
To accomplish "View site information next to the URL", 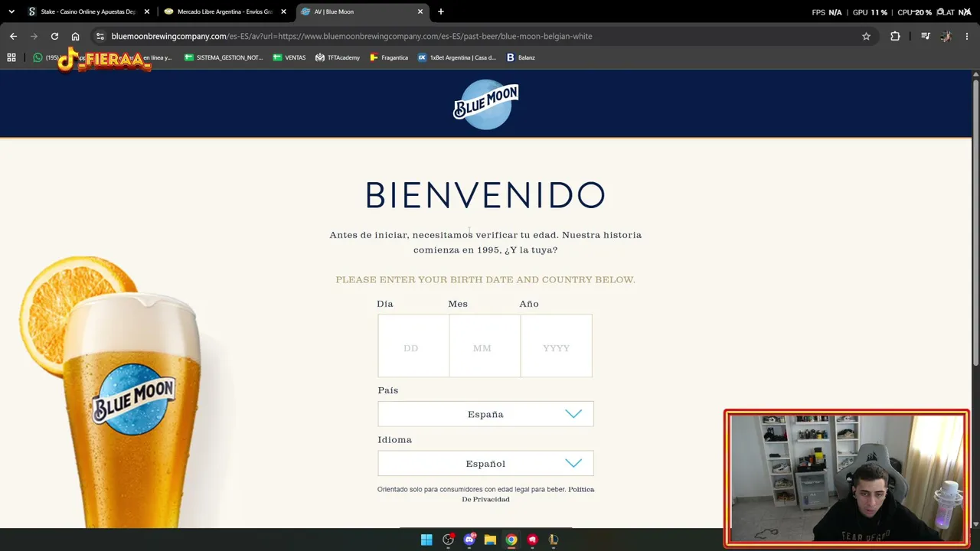I will [100, 36].
